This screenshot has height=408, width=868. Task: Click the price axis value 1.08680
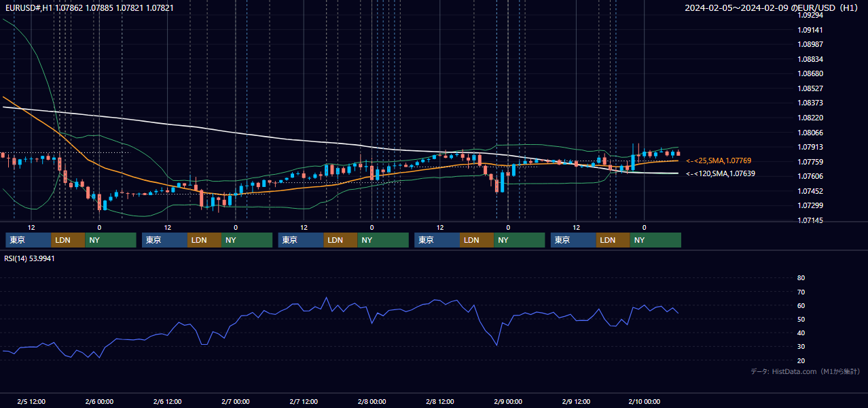click(x=810, y=73)
